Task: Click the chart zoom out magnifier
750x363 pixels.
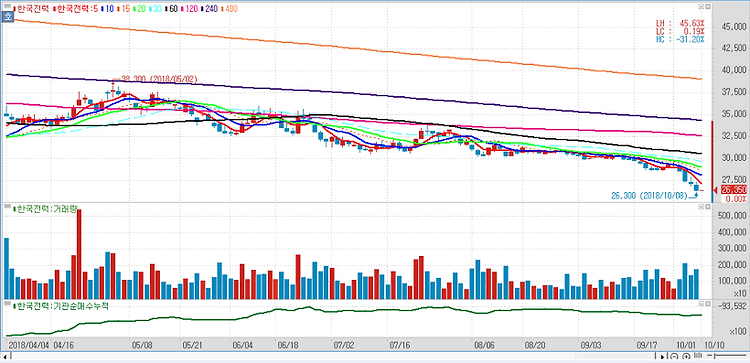Action: tap(674, 356)
